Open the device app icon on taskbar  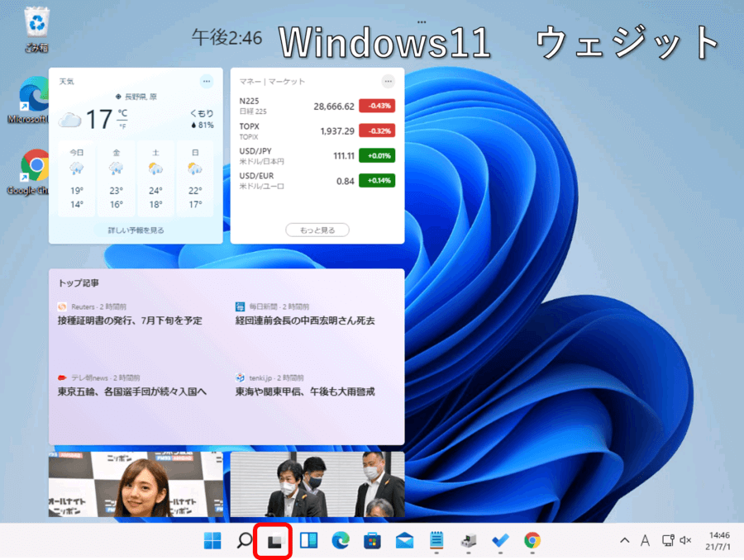469,540
